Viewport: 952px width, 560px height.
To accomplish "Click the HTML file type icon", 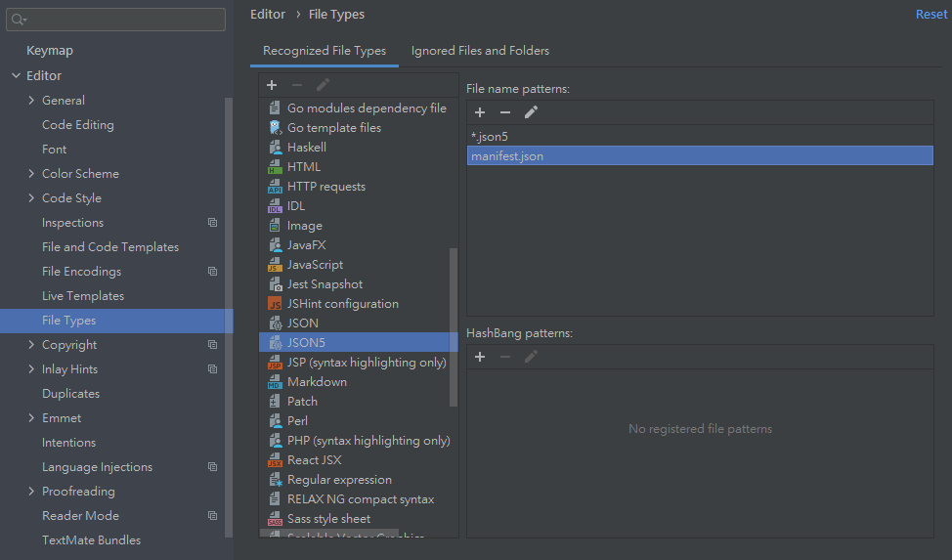I will 275,167.
